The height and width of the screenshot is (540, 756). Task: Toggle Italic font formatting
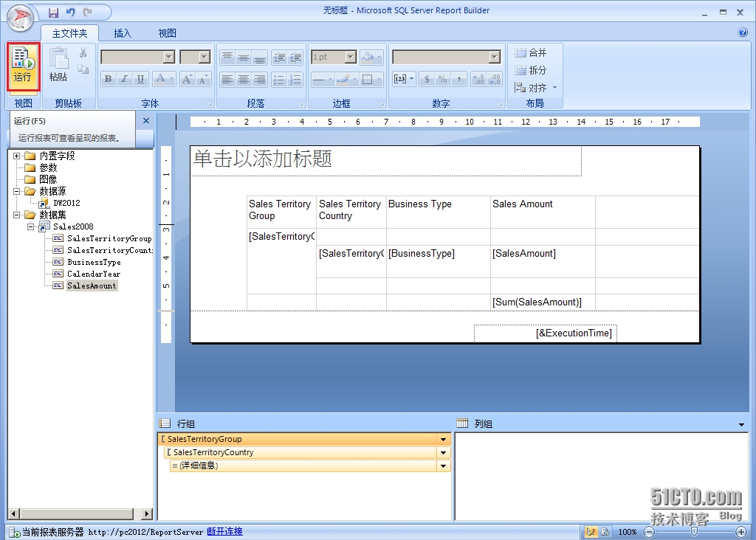[124, 79]
